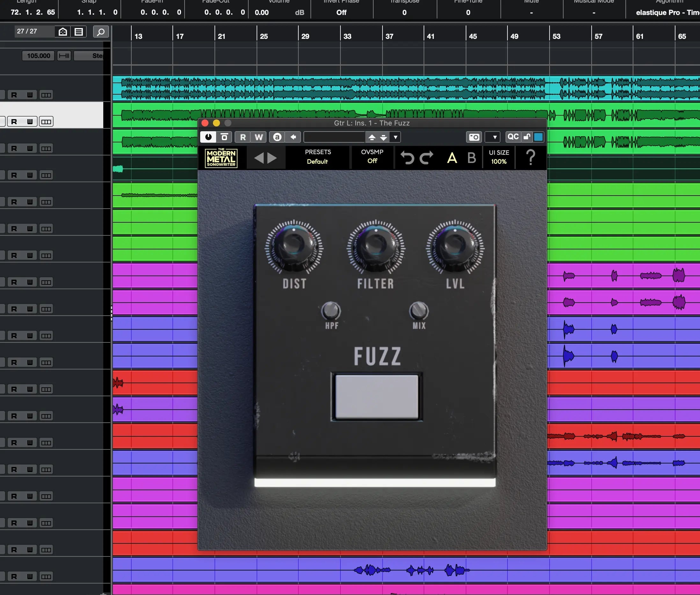Screen dimensions: 700x595
Task: Click the plugin snapshot camera icon
Action: click(474, 137)
